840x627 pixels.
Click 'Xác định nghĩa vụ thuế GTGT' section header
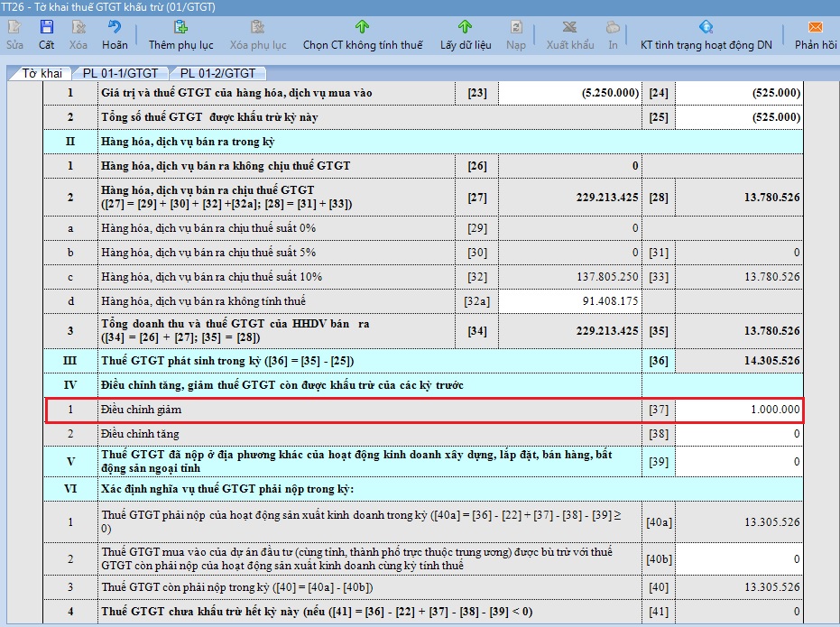[x=227, y=489]
